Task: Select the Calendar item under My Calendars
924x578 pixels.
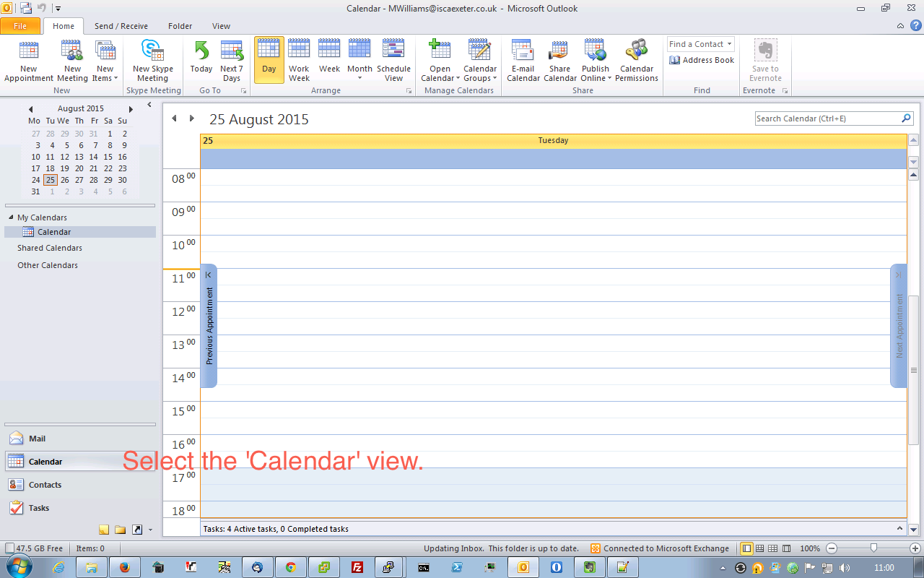Action: click(80, 232)
